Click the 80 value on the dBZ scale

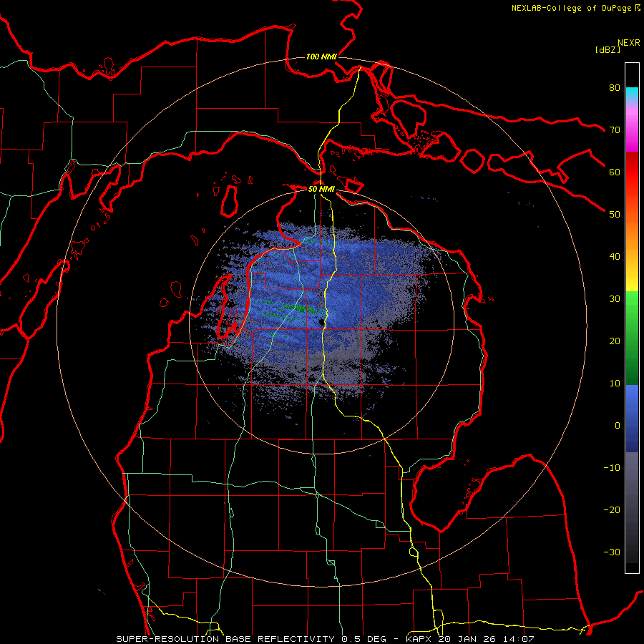point(615,88)
